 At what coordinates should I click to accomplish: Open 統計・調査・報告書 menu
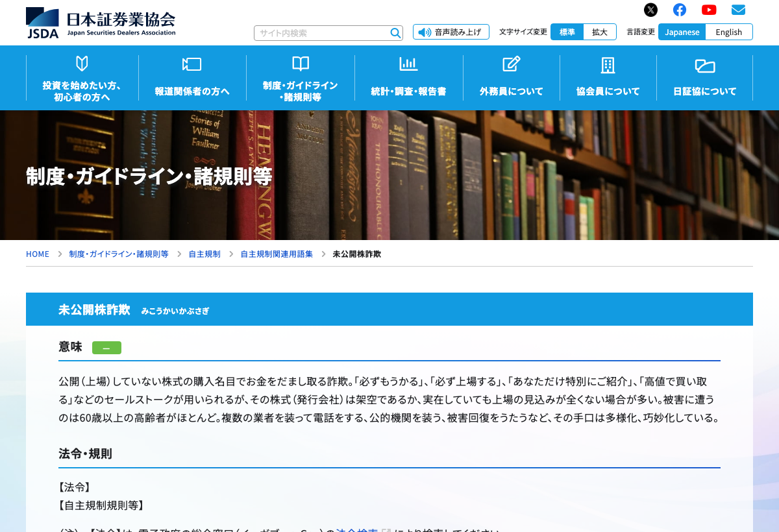pos(408,78)
